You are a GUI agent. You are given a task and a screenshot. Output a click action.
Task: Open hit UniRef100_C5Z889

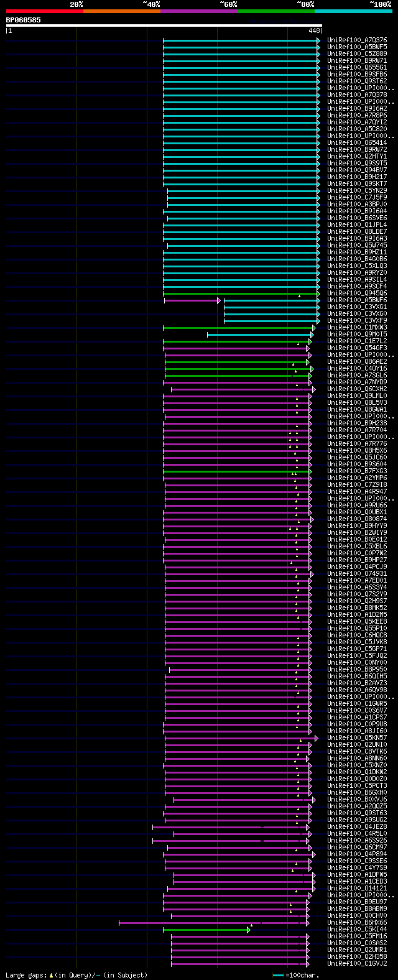357,54
